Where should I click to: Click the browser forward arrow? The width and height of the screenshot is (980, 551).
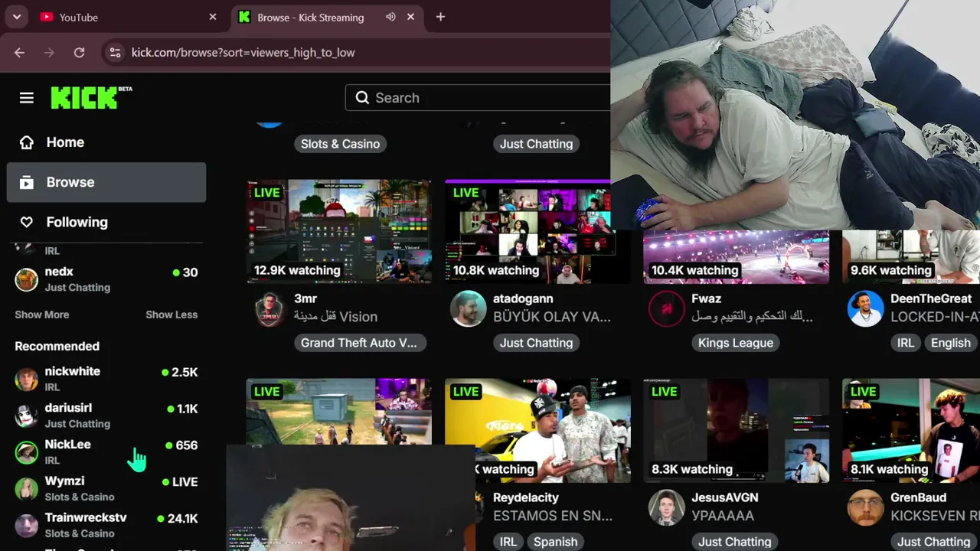(x=50, y=53)
